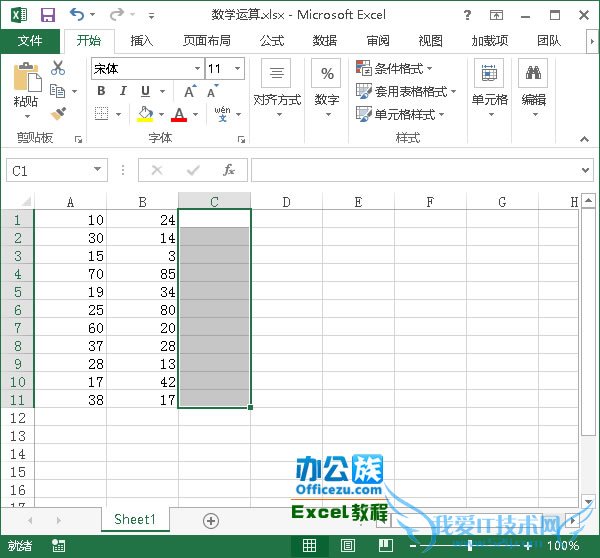Click the 文件 file button
Screen dimensions: 600x558
[x=30, y=41]
